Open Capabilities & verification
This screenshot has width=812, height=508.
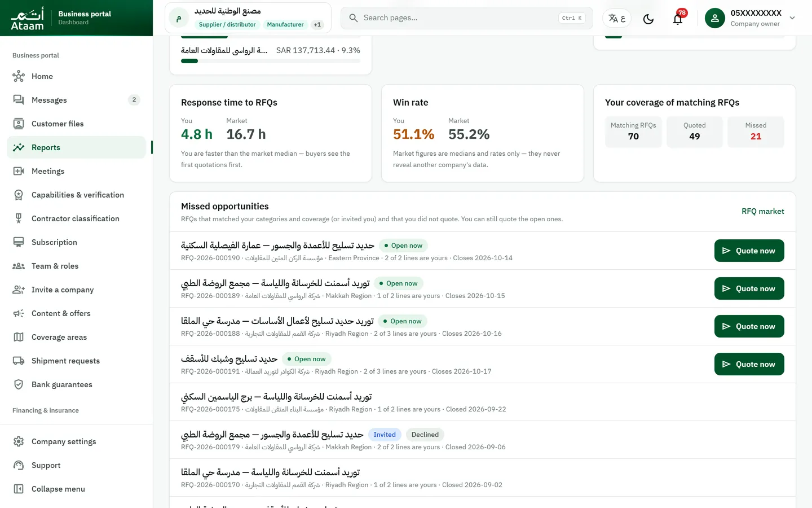[76, 195]
